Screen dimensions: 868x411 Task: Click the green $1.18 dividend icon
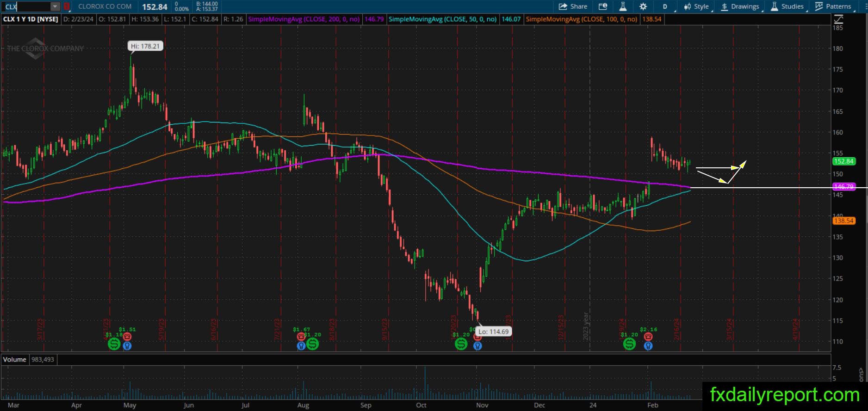[114, 344]
